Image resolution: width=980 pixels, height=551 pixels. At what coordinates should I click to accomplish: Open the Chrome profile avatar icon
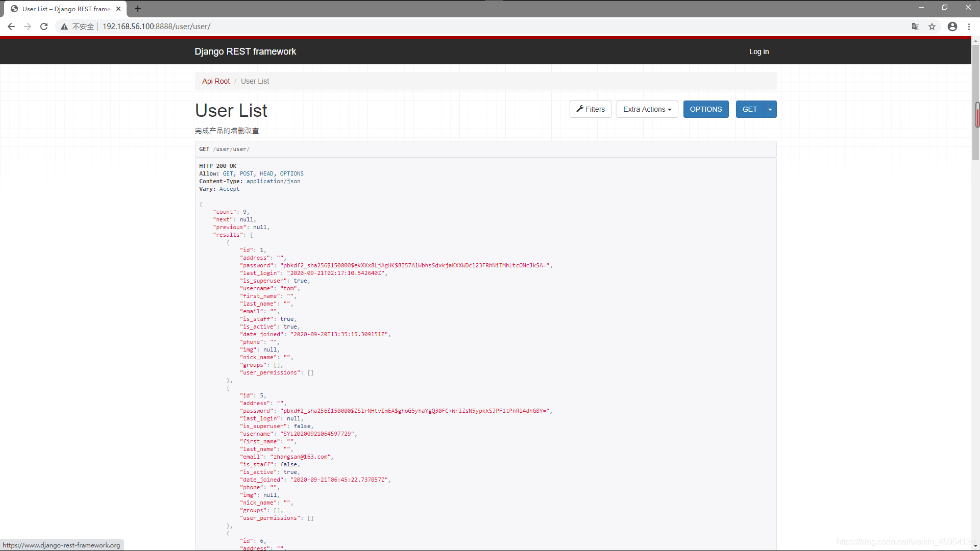click(952, 27)
